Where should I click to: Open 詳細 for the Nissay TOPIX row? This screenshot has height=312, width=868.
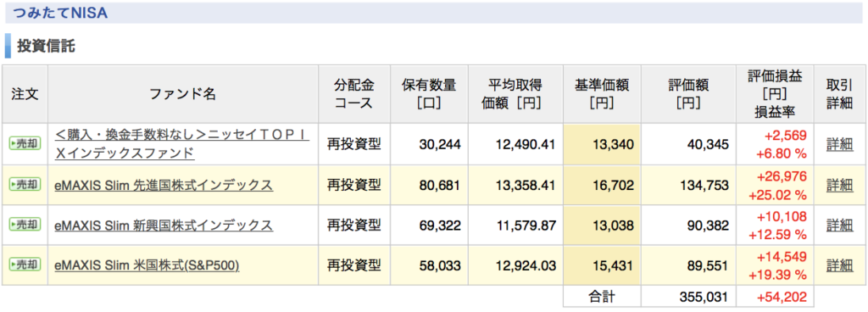839,144
